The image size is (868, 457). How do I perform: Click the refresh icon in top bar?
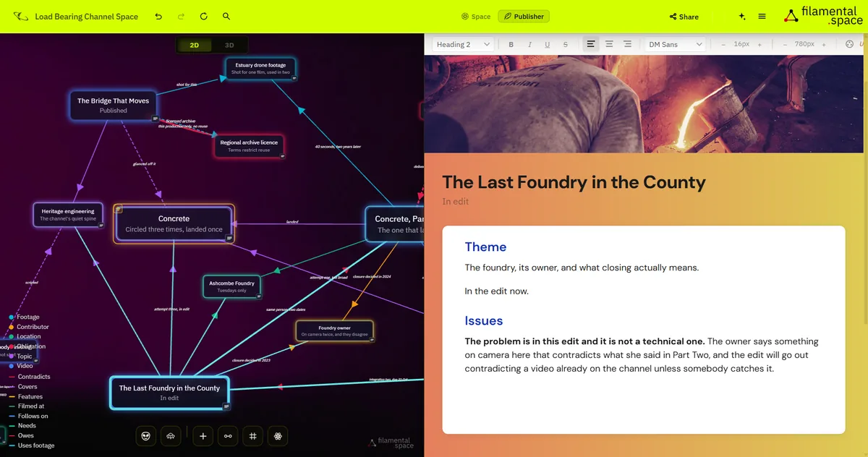203,16
